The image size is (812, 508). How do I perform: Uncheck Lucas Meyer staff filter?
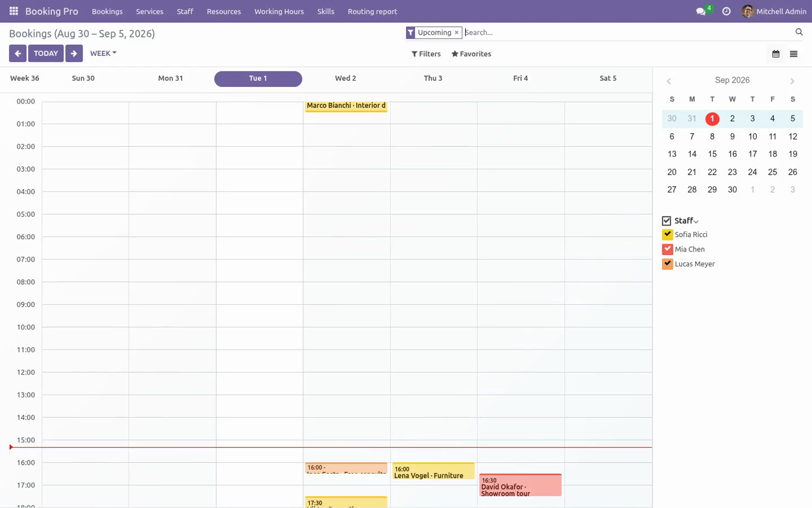(x=667, y=264)
